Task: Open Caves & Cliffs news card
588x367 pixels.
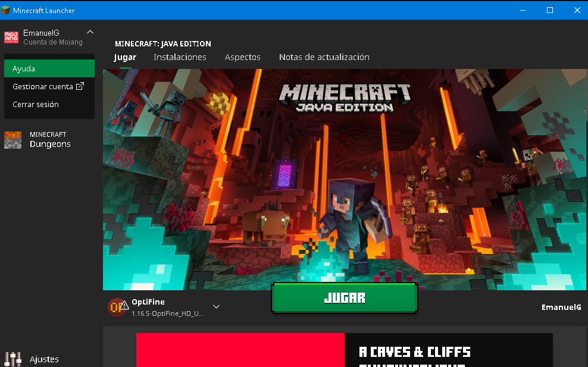Action: (x=344, y=350)
